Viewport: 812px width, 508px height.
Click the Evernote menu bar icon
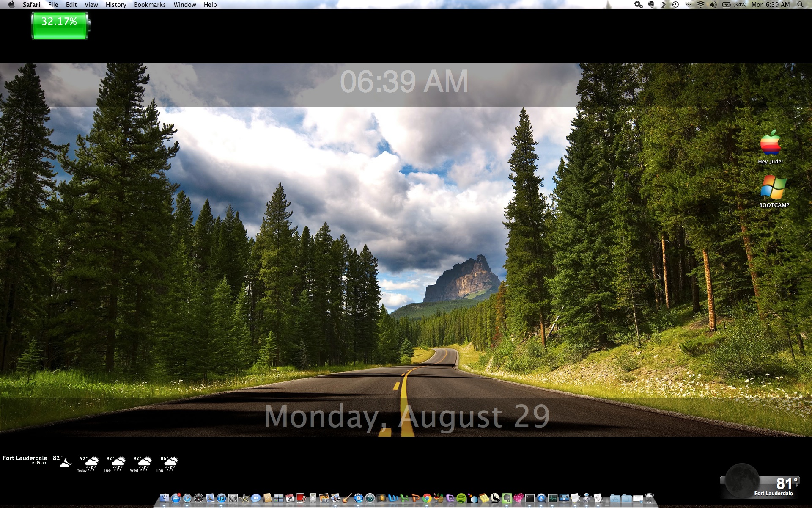coord(651,5)
